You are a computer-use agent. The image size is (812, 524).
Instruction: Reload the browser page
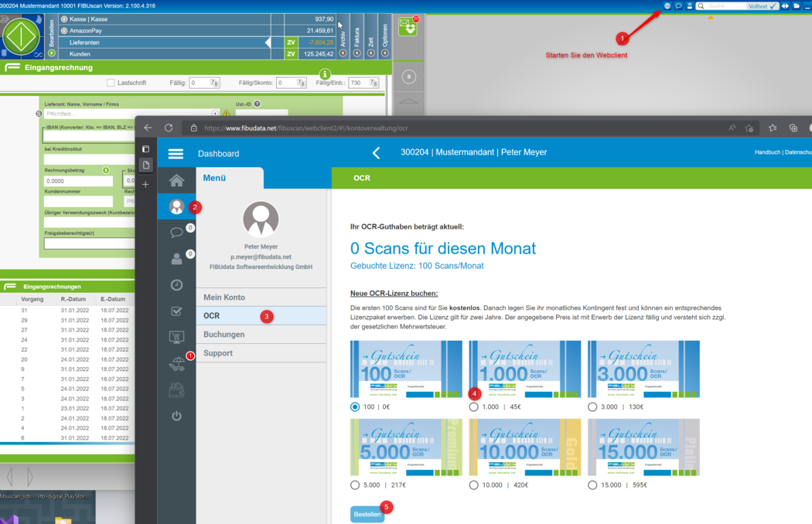169,128
